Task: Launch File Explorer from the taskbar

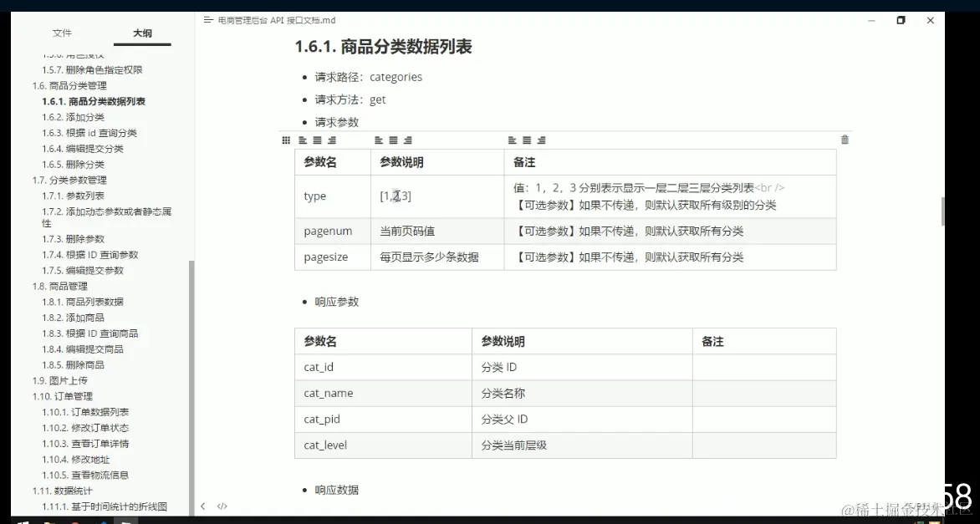Action: click(x=48, y=520)
